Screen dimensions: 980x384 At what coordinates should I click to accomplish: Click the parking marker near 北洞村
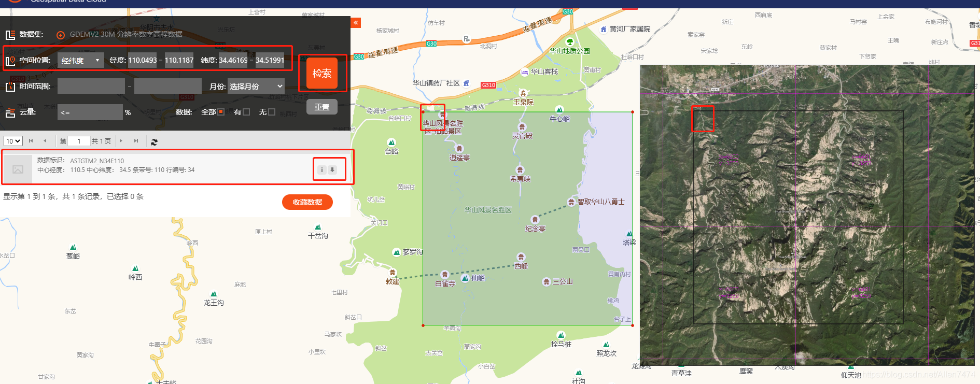click(x=467, y=39)
